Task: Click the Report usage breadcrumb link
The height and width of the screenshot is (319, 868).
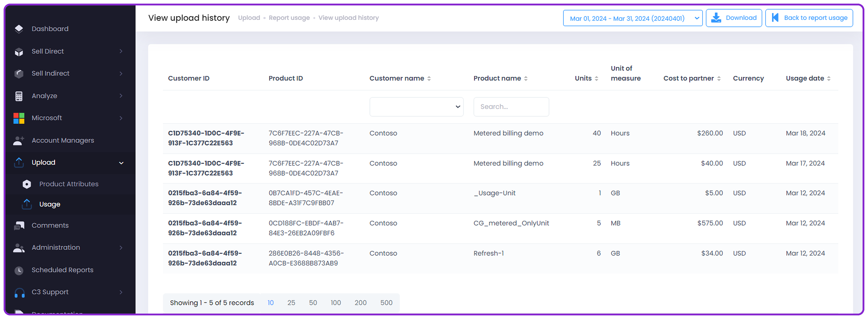Action: click(x=289, y=18)
